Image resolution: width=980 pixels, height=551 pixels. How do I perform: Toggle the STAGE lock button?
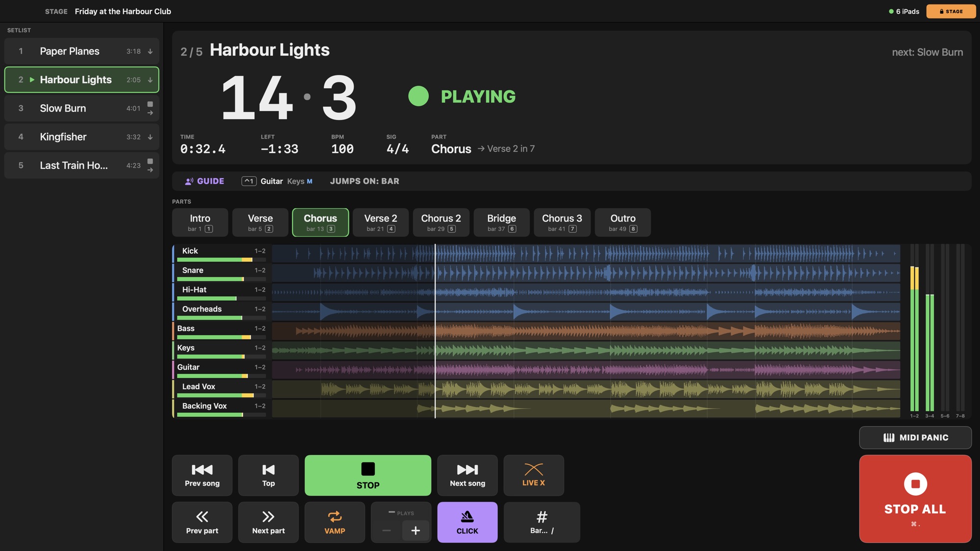[951, 11]
